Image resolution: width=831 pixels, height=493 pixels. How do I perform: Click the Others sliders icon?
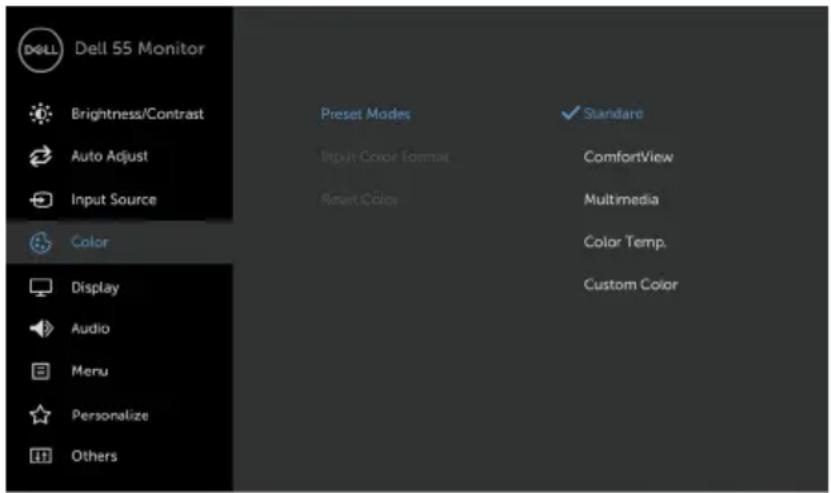(41, 456)
